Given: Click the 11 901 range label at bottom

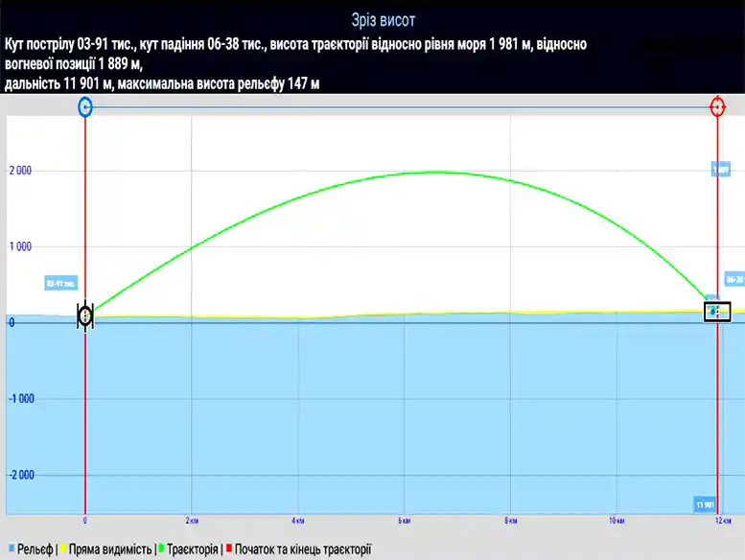Looking at the screenshot, I should click(705, 504).
